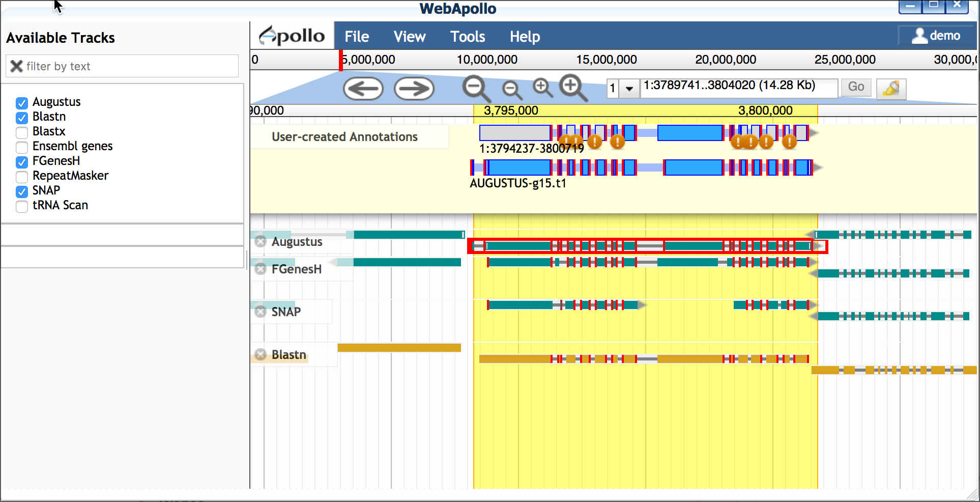Click the 10,000,000 overview ruler position
This screenshot has height=502, width=980.
click(487, 60)
